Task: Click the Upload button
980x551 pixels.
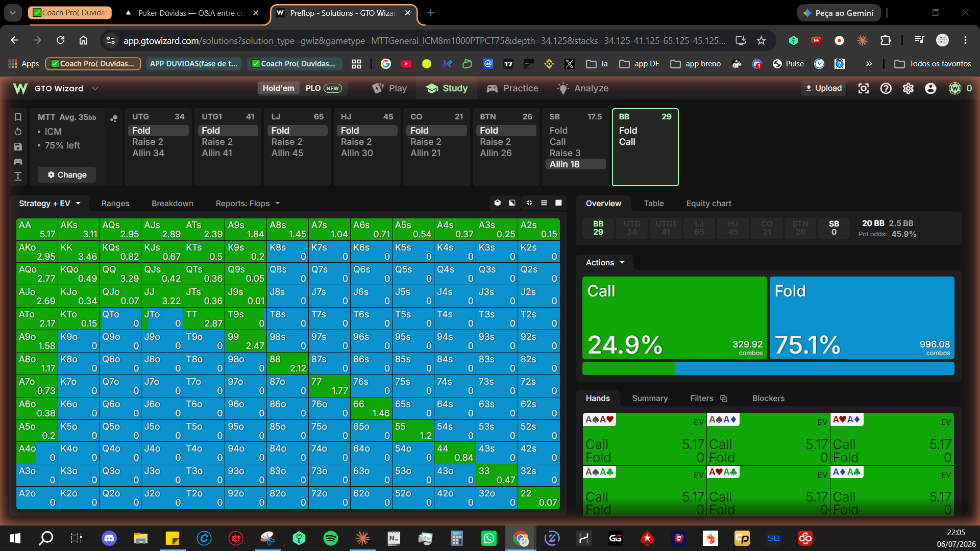Action: 823,88
